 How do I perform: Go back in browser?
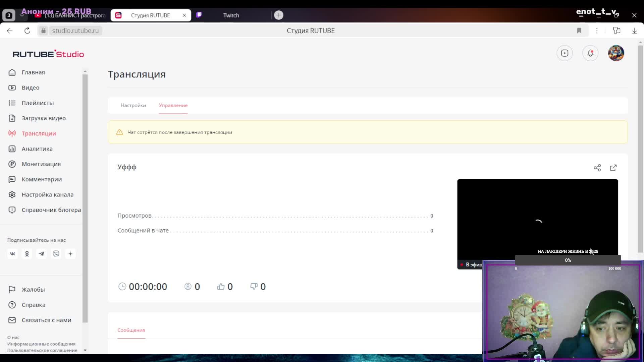pyautogui.click(x=10, y=31)
